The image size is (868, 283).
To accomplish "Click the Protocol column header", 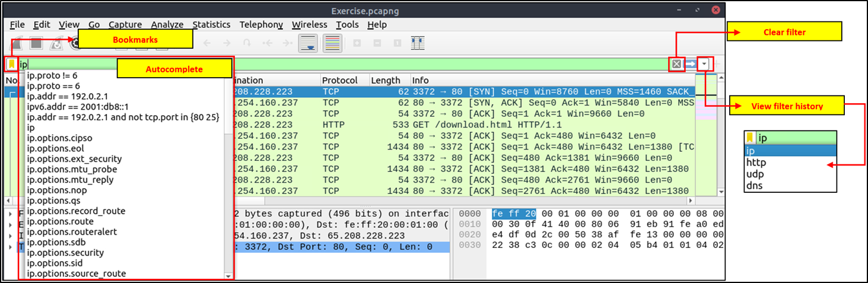I will point(340,80).
